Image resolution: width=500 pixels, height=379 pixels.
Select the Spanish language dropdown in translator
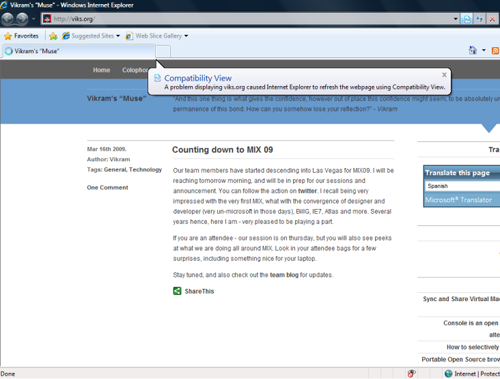pyautogui.click(x=463, y=186)
